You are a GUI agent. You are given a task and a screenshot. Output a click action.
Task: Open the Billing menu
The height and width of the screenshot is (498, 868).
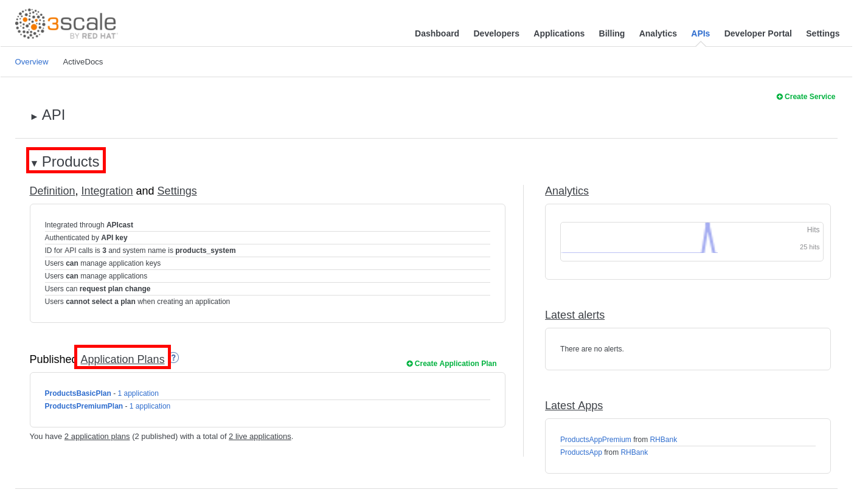coord(611,33)
